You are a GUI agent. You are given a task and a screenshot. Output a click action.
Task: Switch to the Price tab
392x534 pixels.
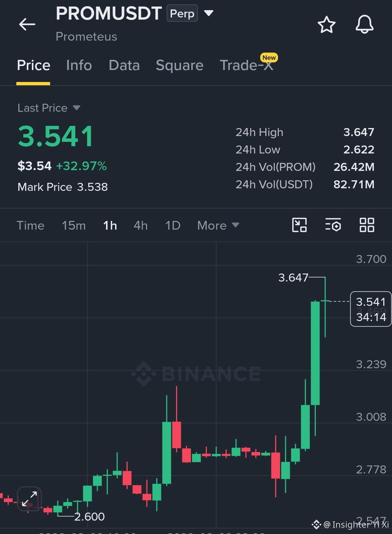coord(33,65)
